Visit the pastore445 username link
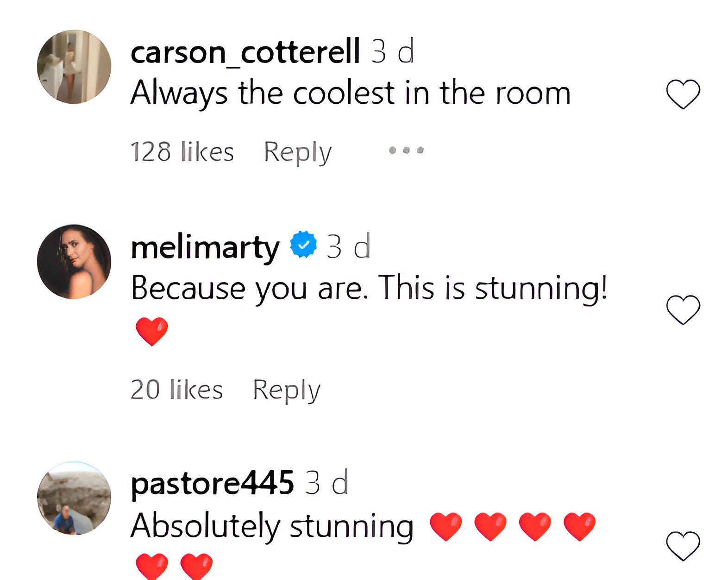 coord(212,483)
